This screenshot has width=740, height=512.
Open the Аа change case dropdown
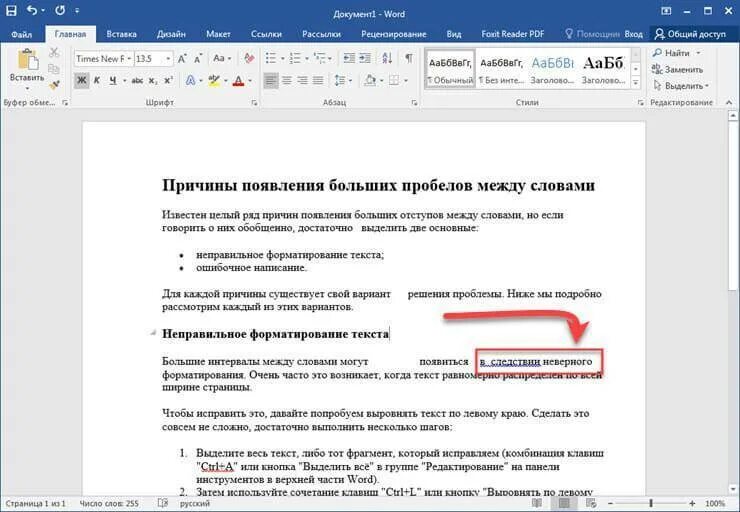pyautogui.click(x=222, y=59)
